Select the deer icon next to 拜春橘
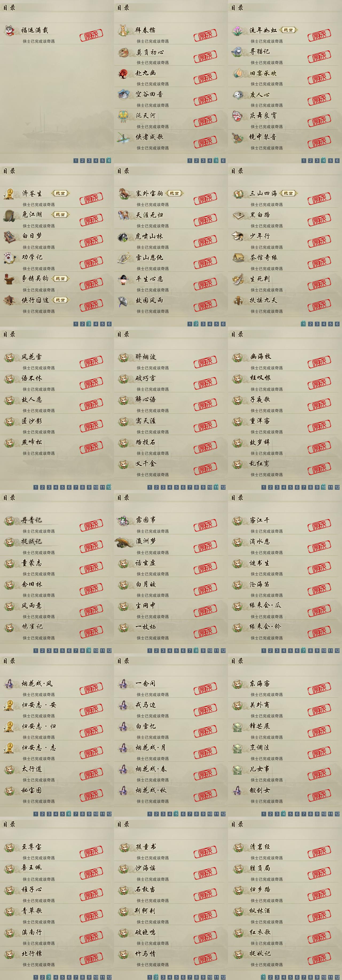The width and height of the screenshot is (342, 980). [x=123, y=30]
